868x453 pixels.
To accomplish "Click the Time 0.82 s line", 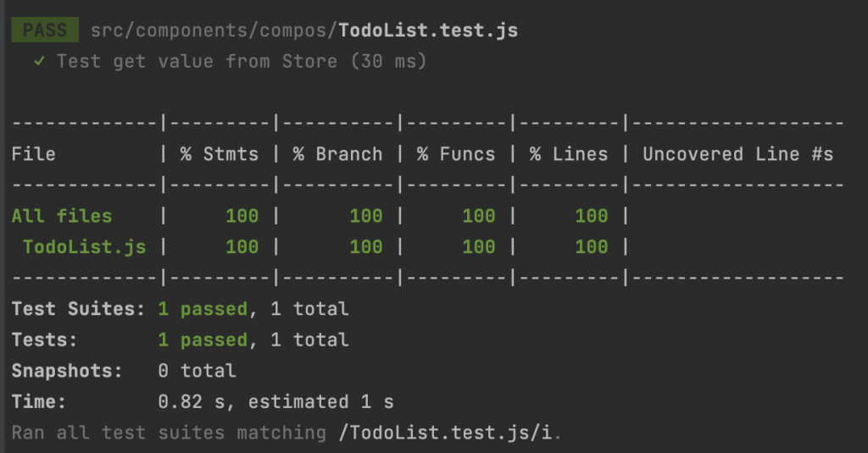I will tap(203, 401).
